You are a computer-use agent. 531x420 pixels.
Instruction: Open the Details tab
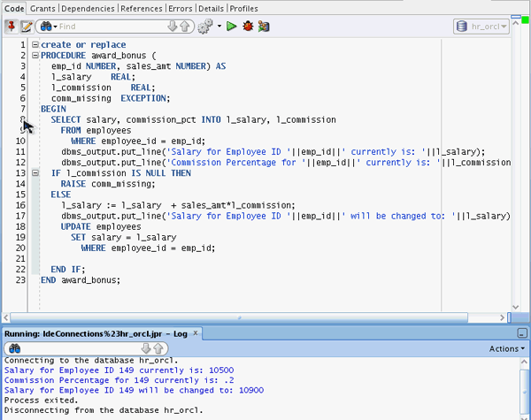click(x=211, y=9)
